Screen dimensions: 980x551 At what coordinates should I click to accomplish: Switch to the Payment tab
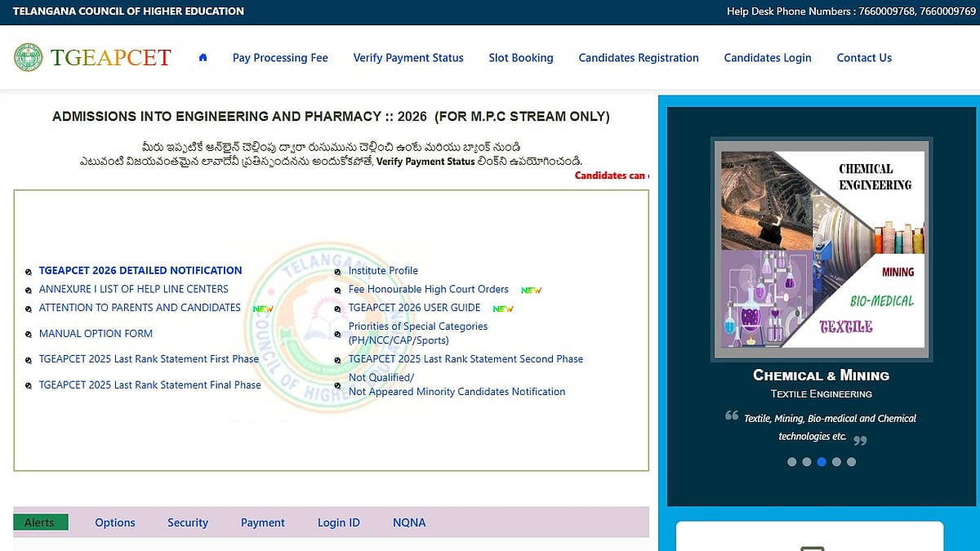[263, 522]
